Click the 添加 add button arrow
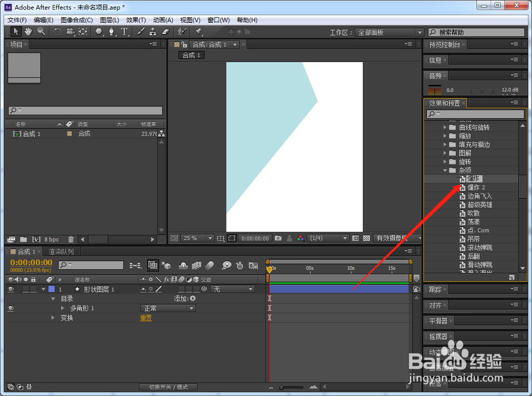Viewport: 532px width, 396px height. point(192,299)
